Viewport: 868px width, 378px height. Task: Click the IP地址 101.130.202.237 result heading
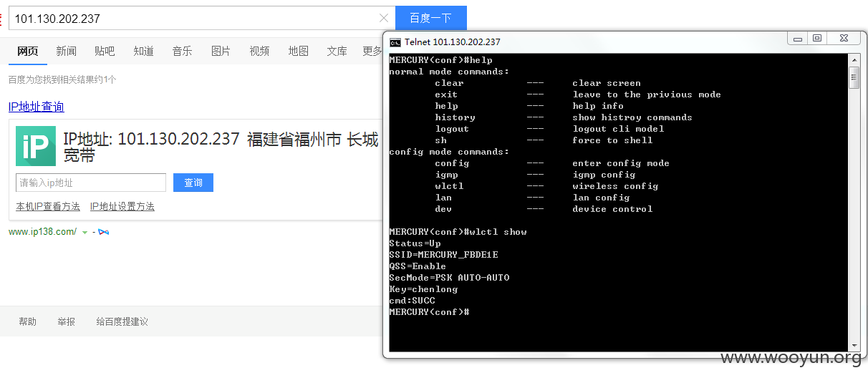tap(221, 147)
